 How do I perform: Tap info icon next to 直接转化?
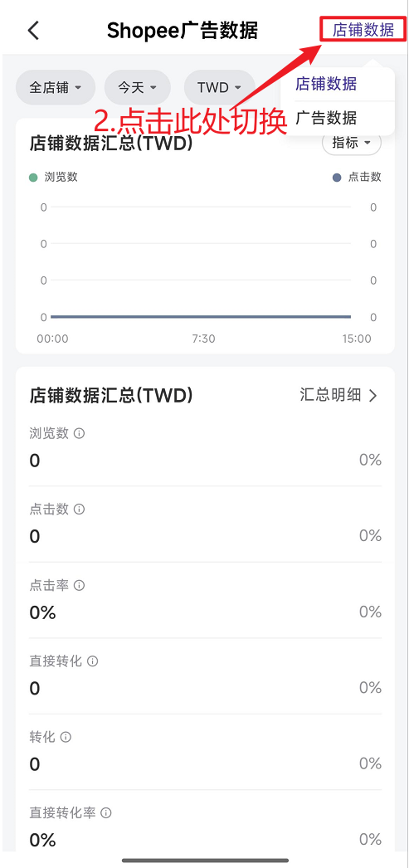click(x=92, y=661)
